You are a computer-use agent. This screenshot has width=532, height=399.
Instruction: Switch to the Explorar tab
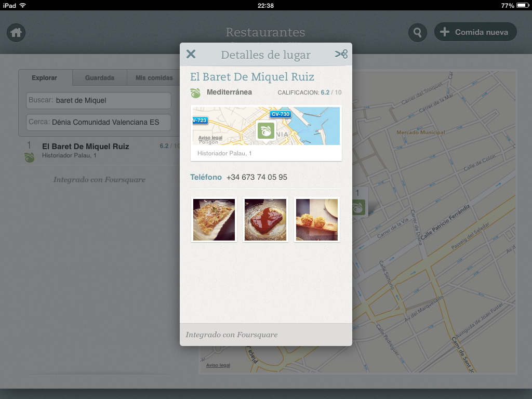44,78
